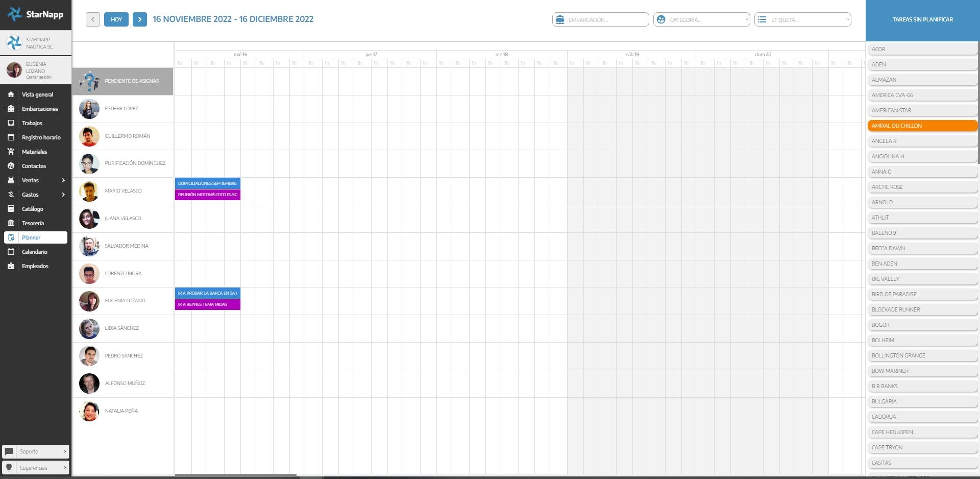The height and width of the screenshot is (479, 980).
Task: Click the Soporte chat bubble icon
Action: tap(9, 451)
